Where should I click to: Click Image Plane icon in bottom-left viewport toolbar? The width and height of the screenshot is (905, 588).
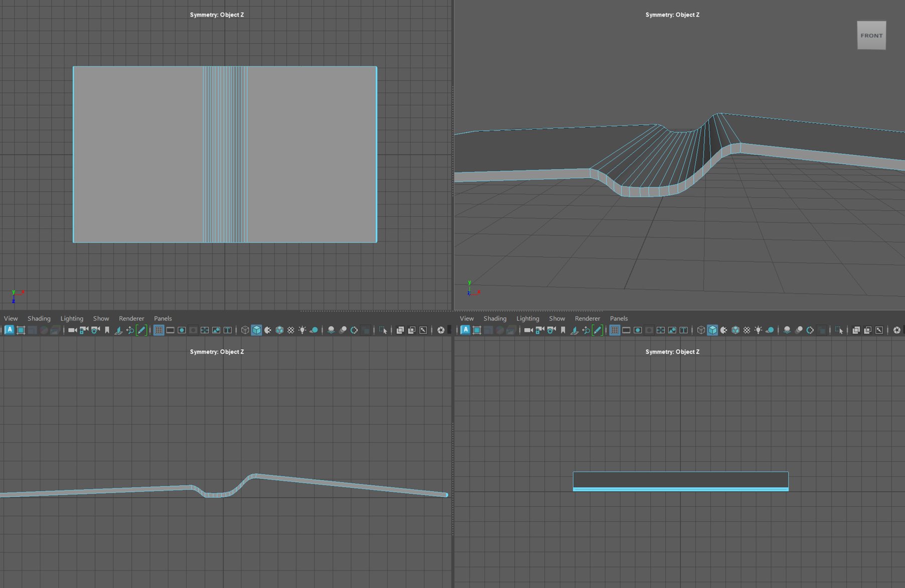(x=118, y=330)
